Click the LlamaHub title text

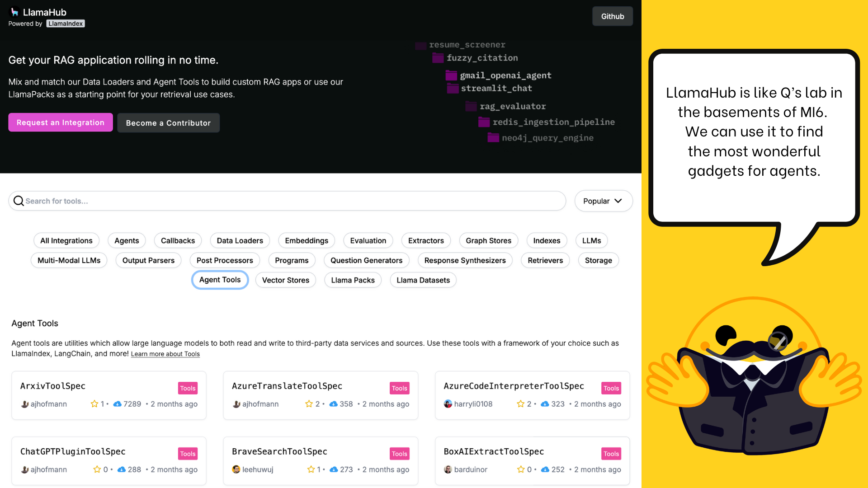point(45,12)
